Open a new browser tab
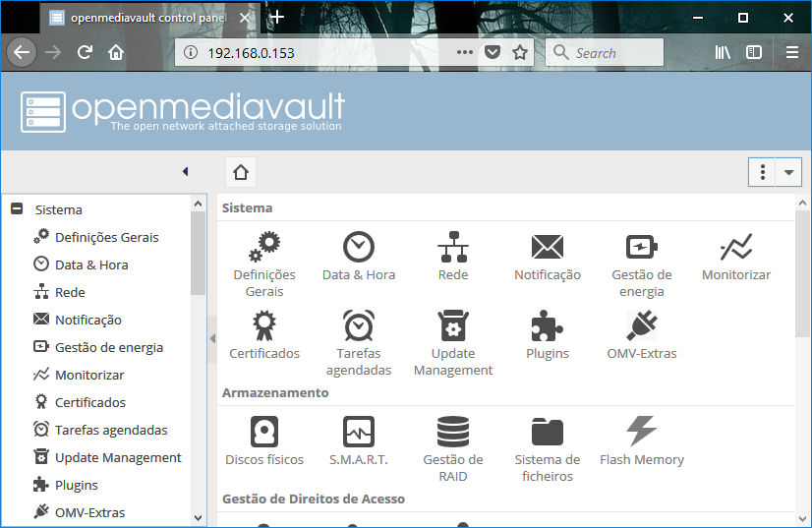Image resolution: width=812 pixels, height=528 pixels. coord(277,18)
